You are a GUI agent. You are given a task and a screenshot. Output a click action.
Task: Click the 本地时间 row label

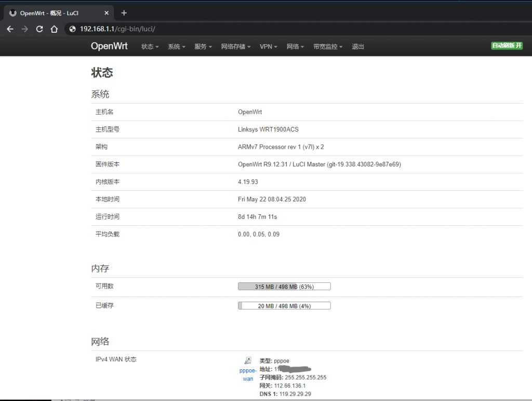pos(108,199)
